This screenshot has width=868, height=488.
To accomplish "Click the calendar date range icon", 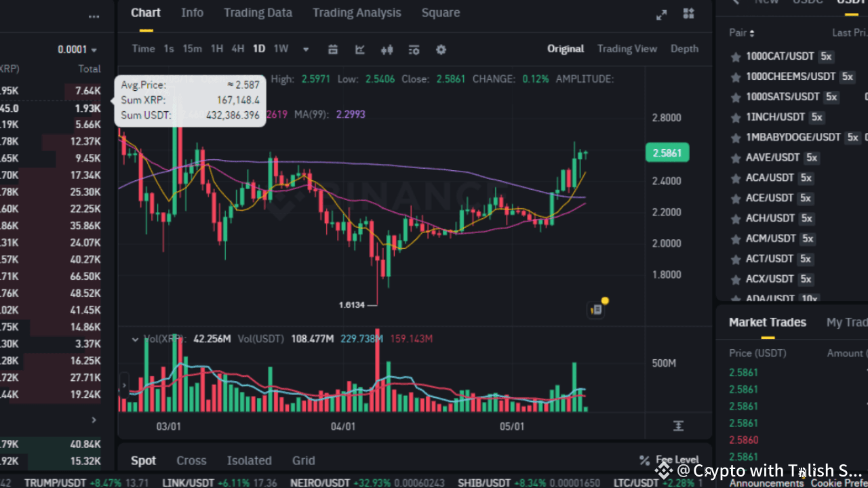I will point(332,49).
